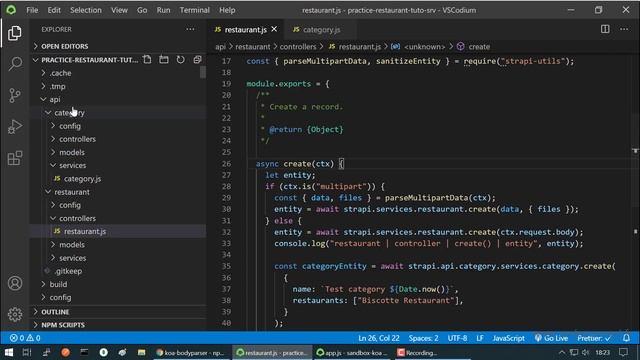This screenshot has height=360, width=640.
Task: Open category.js in the services folder
Action: click(118, 179)
